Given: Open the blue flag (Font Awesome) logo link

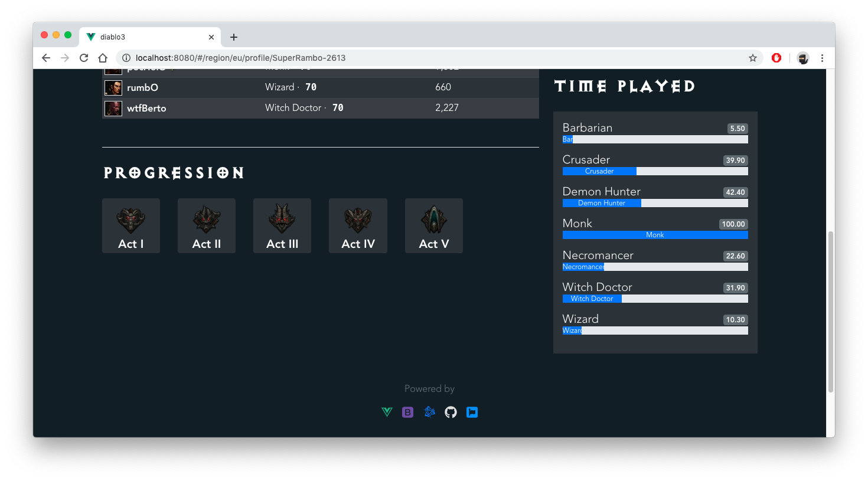Looking at the screenshot, I should click(x=472, y=412).
